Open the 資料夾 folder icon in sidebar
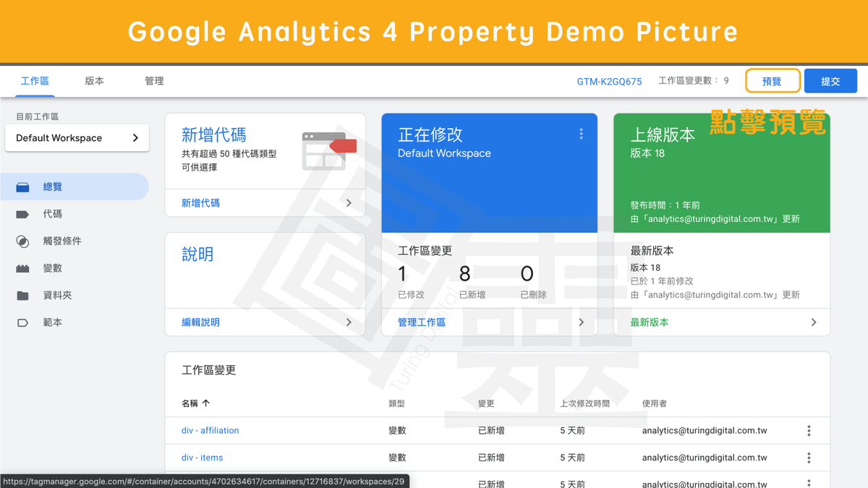868x488 pixels. [22, 296]
